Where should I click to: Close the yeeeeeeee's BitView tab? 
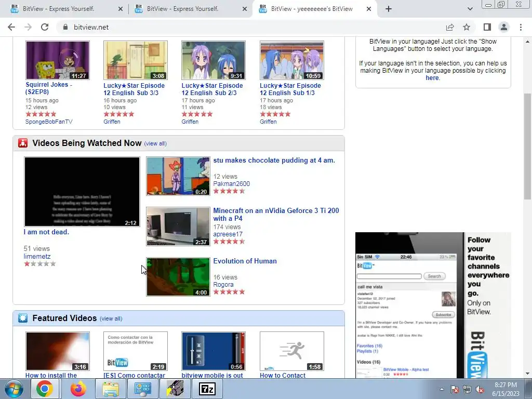click(369, 9)
